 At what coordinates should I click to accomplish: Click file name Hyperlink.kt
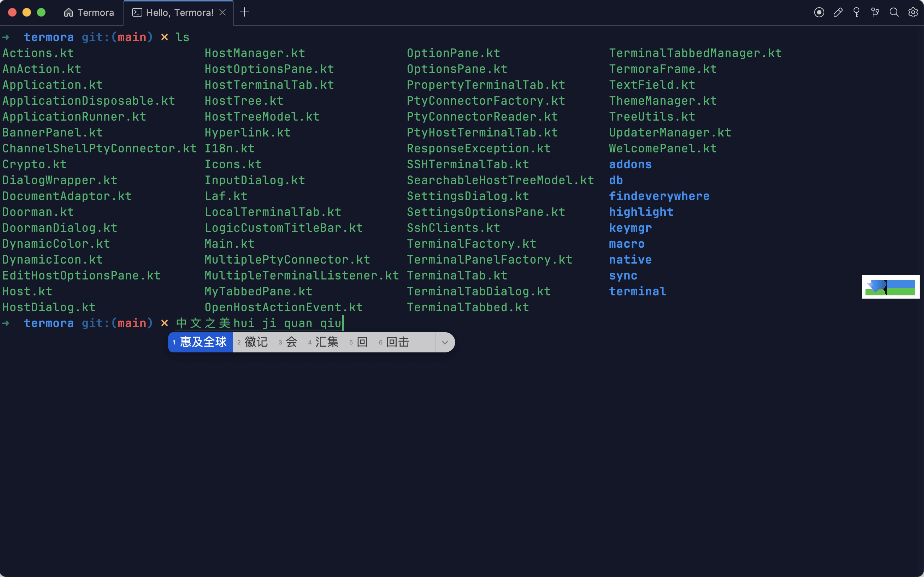[x=248, y=133]
